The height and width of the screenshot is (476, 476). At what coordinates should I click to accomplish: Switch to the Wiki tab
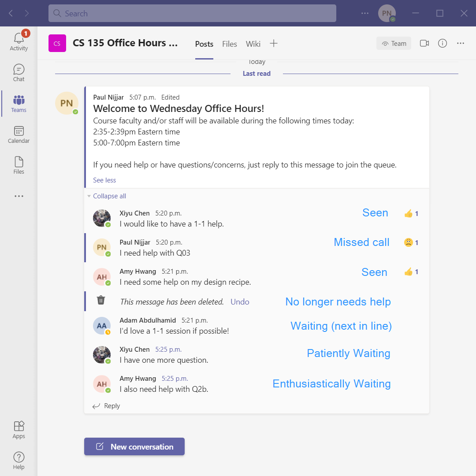coord(253,44)
